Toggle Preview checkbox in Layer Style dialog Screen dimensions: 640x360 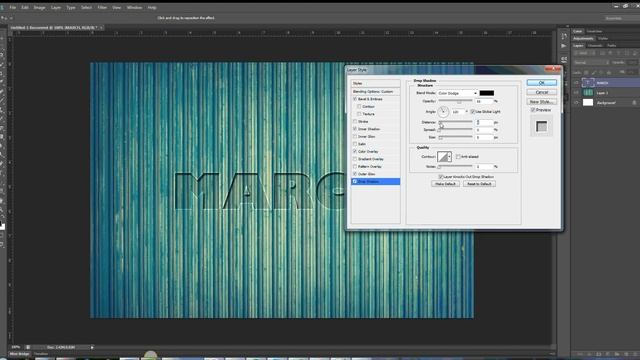pos(533,110)
